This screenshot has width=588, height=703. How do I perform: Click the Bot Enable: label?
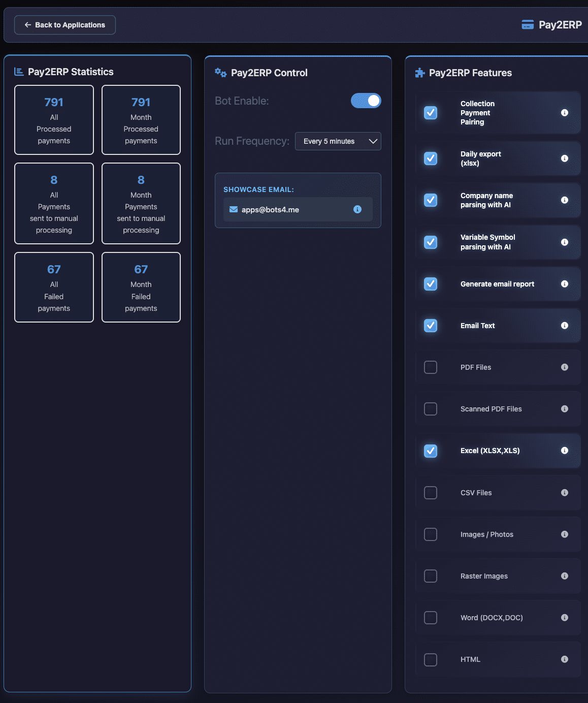[242, 101]
